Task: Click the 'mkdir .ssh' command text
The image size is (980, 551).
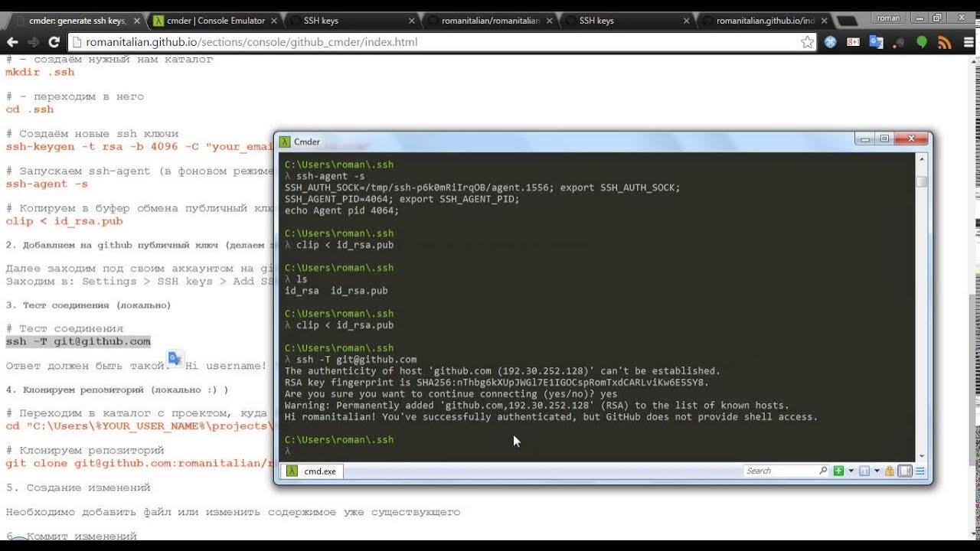Action: click(40, 72)
